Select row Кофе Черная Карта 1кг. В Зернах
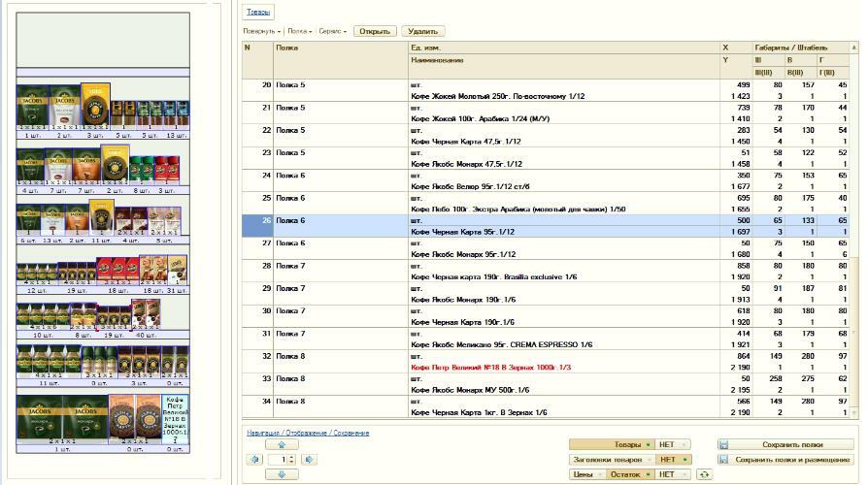Viewport: 868px width, 485px height. 546,407
